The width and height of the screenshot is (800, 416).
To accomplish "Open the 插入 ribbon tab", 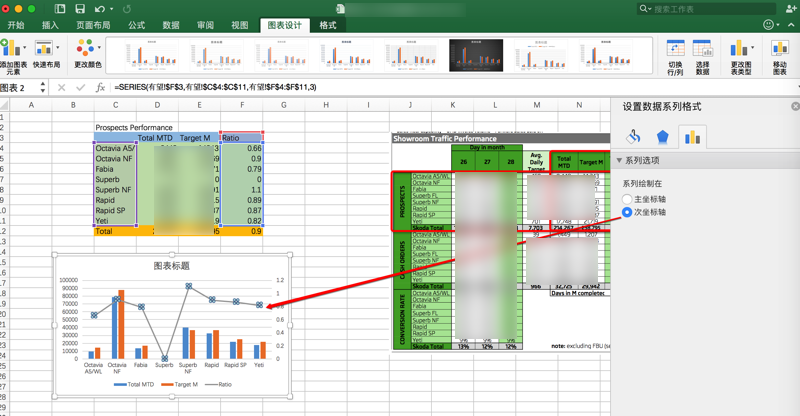I will click(x=50, y=25).
